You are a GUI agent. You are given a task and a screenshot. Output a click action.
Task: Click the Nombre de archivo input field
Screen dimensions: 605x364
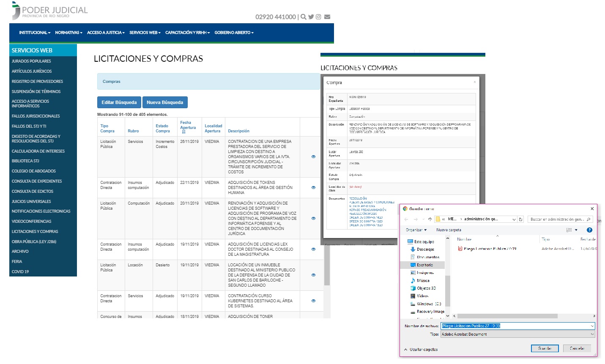tap(518, 326)
